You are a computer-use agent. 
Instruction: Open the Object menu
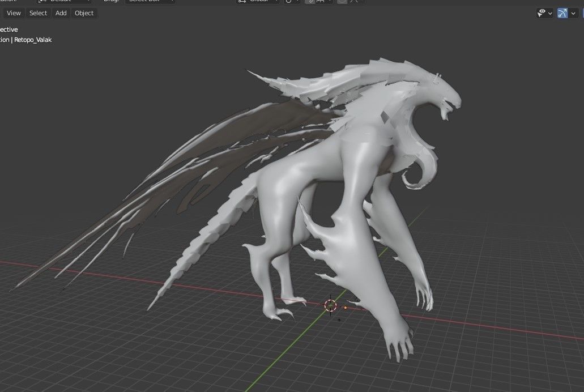(84, 13)
